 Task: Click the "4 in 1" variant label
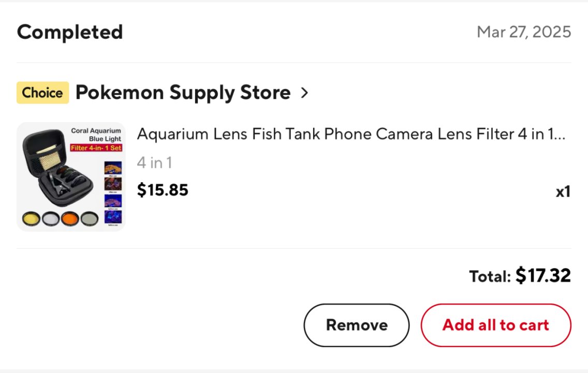[x=154, y=163]
